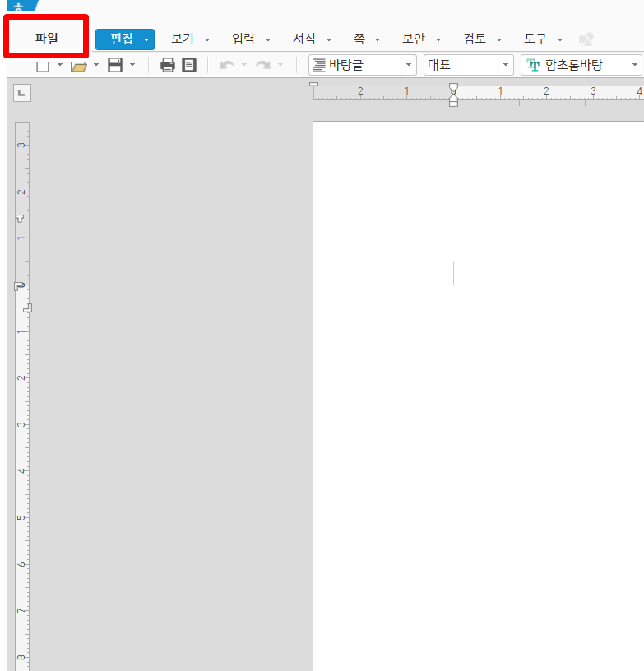Open the 파일 menu
644x671 pixels.
click(46, 39)
